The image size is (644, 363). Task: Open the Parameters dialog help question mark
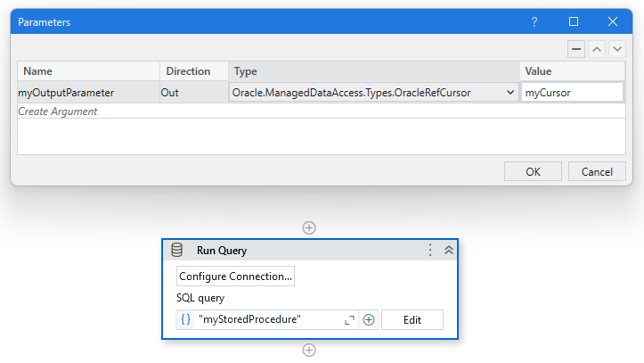point(534,21)
